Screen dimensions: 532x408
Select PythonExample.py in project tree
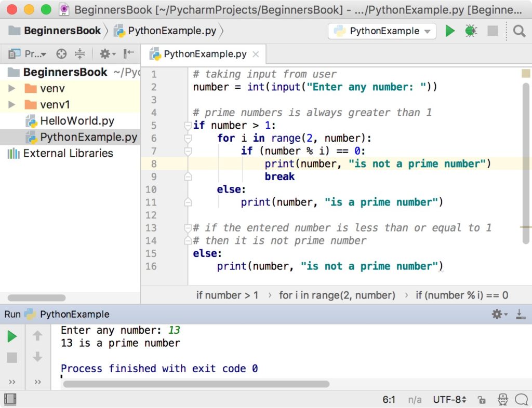click(x=70, y=137)
